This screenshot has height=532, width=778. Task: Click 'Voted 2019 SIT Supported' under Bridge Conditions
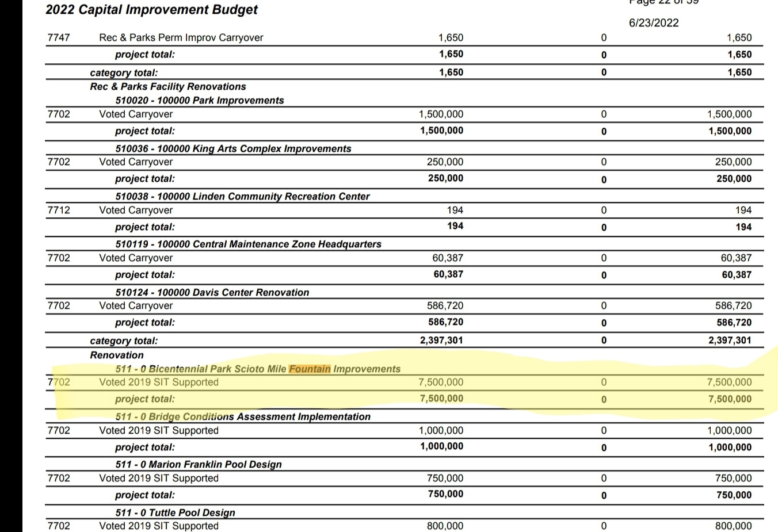[x=159, y=431]
